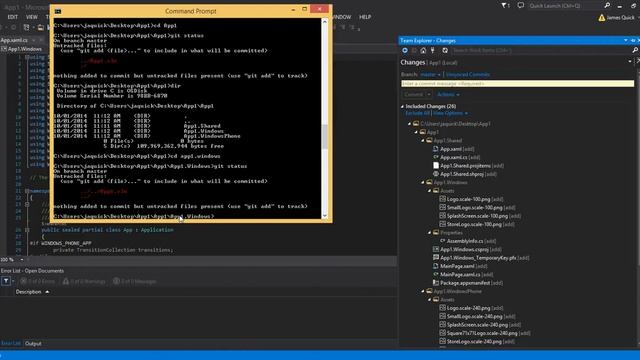Image resolution: width=640 pixels, height=360 pixels.
Task: Toggle the Warnings filter in Error List
Action: [84, 281]
